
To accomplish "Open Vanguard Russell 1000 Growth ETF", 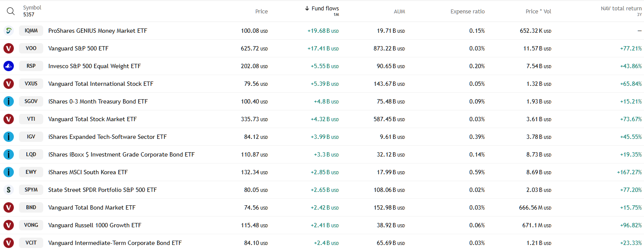I will pyautogui.click(x=95, y=225).
